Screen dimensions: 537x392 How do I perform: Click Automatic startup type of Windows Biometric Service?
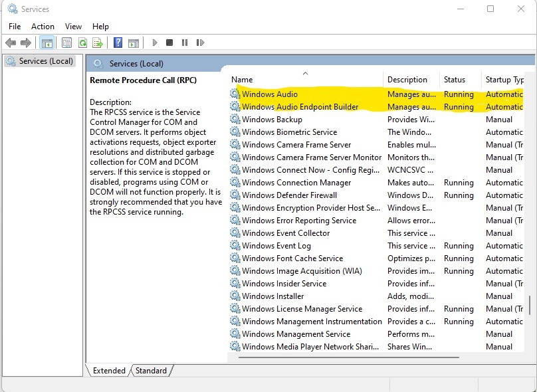(x=504, y=132)
